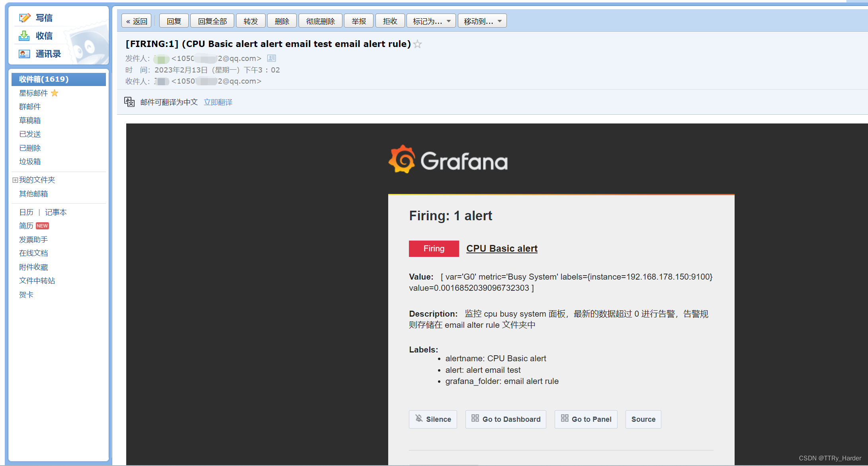The width and height of the screenshot is (868, 466).
Task: Click 'grafana_folder: email alert rule' label
Action: click(502, 381)
